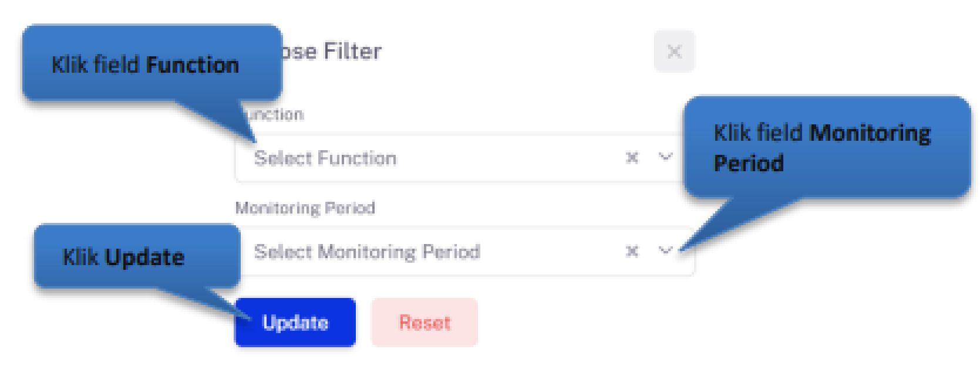Click the callout saying Klik field Function
The width and height of the screenshot is (980, 366).
pos(147,66)
